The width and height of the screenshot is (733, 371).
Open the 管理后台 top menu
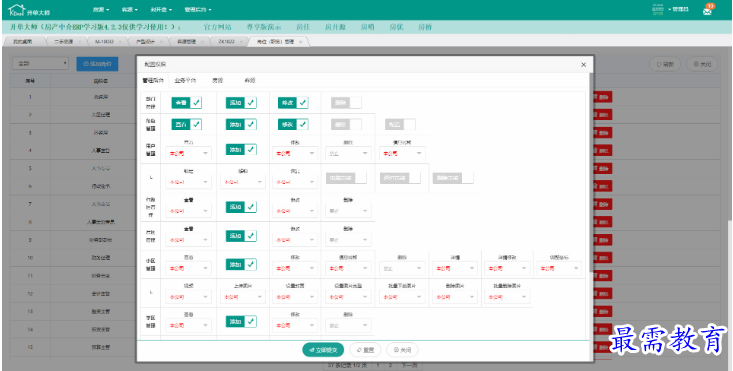point(198,10)
